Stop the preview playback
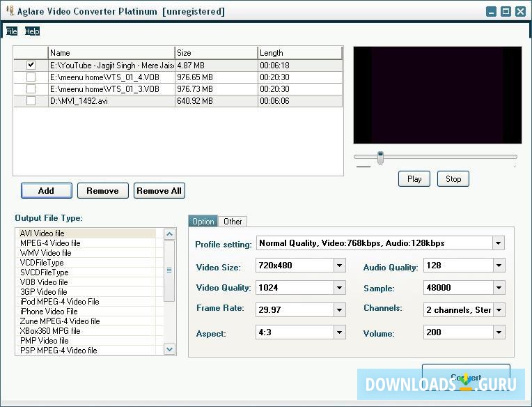 click(x=453, y=179)
